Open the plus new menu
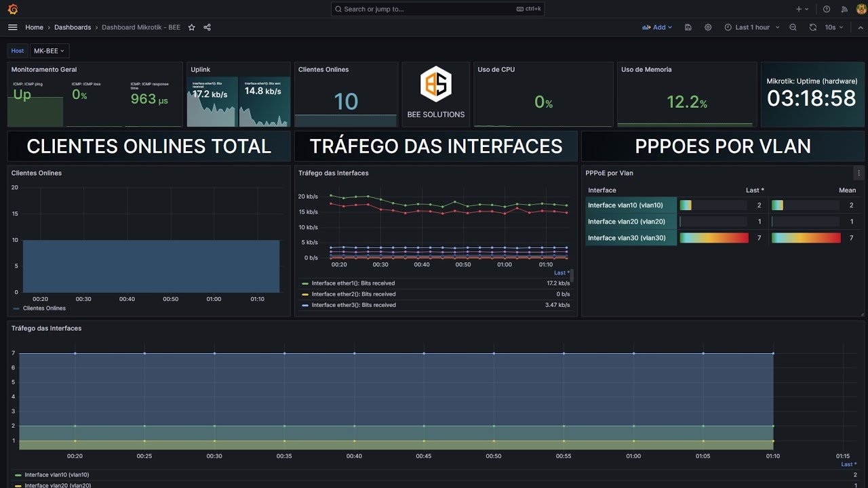Screen dimensions: 868x488 click(x=802, y=9)
